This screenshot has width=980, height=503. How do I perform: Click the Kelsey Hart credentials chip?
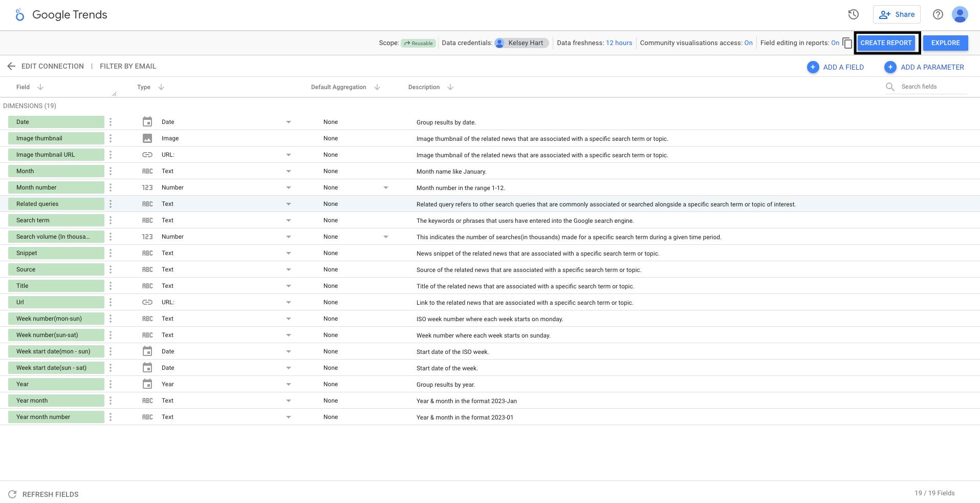tap(521, 43)
